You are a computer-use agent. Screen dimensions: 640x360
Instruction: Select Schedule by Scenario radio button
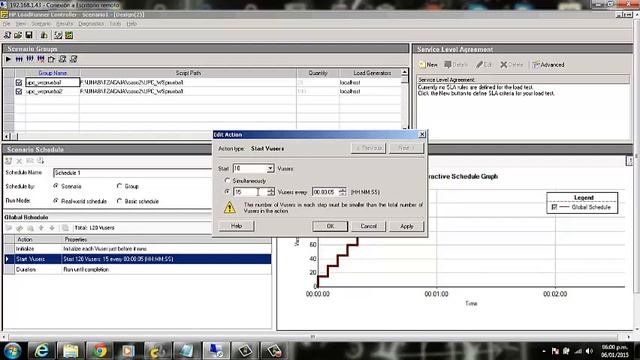click(56, 186)
